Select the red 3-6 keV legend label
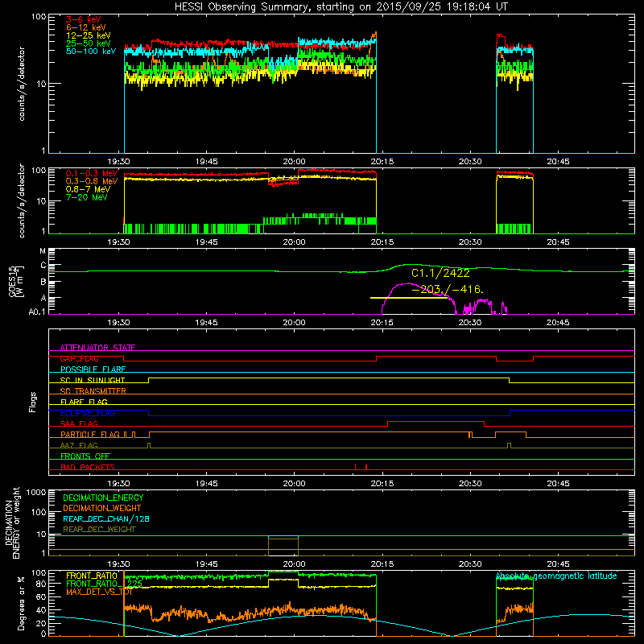Image resolution: width=644 pixels, height=644 pixels. click(84, 19)
